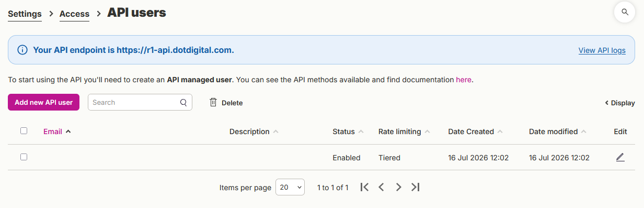The height and width of the screenshot is (208, 644).
Task: Click the '16 Jul 2026 12:02' Date Created cell
Action: (478, 157)
